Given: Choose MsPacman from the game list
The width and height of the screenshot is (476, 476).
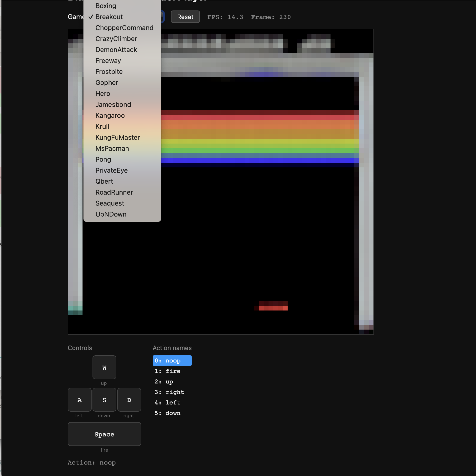Looking at the screenshot, I should click(x=122, y=148).
